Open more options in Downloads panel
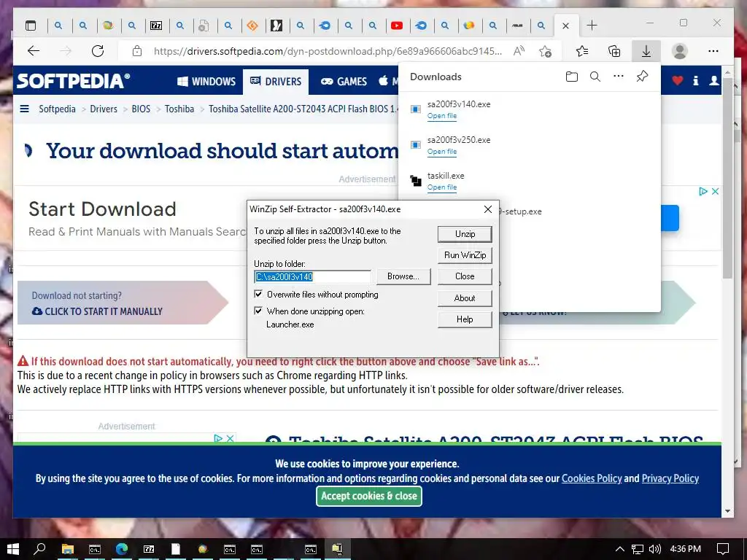This screenshot has height=560, width=747. 619,76
